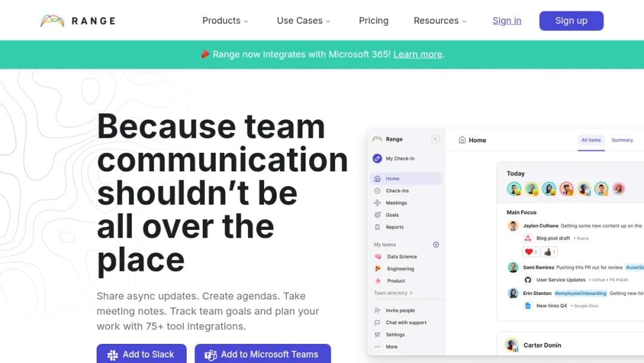Click the Add to Slack button
Image resolution: width=644 pixels, height=363 pixels.
pyautogui.click(x=142, y=353)
